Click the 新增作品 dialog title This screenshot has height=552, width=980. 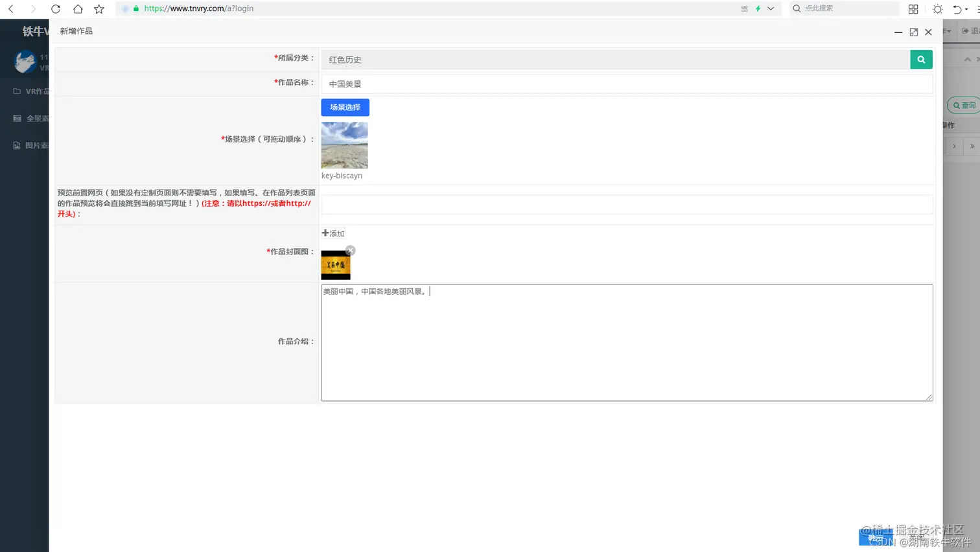point(76,31)
